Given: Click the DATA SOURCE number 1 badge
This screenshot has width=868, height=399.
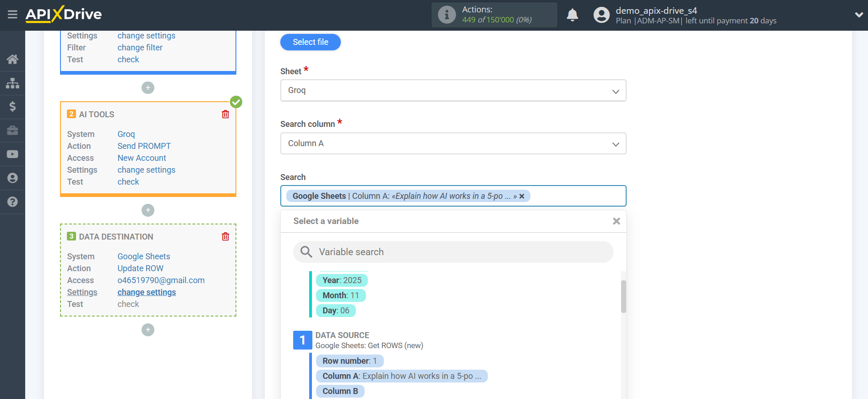Looking at the screenshot, I should point(302,340).
